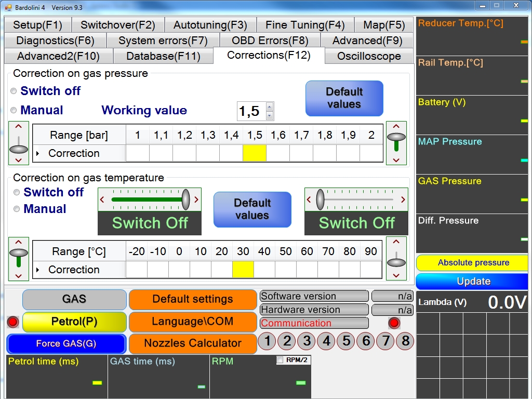Increase Working value with up spinner arrow
The image size is (532, 399).
point(269,107)
